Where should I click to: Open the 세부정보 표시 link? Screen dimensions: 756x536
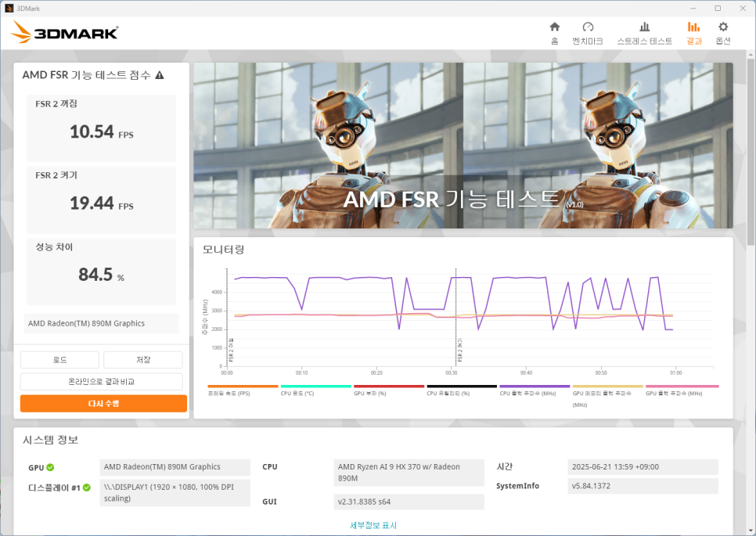pos(373,525)
